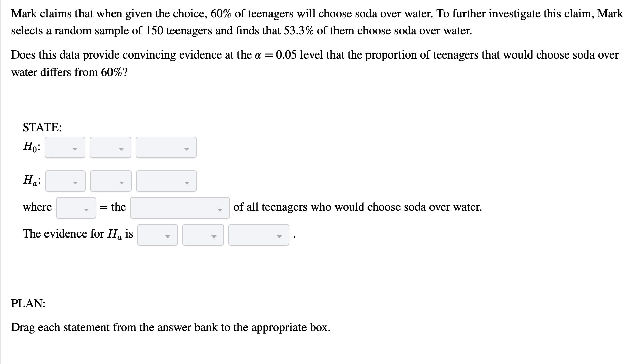Open the symbol dropdown after 'where'

click(x=75, y=208)
